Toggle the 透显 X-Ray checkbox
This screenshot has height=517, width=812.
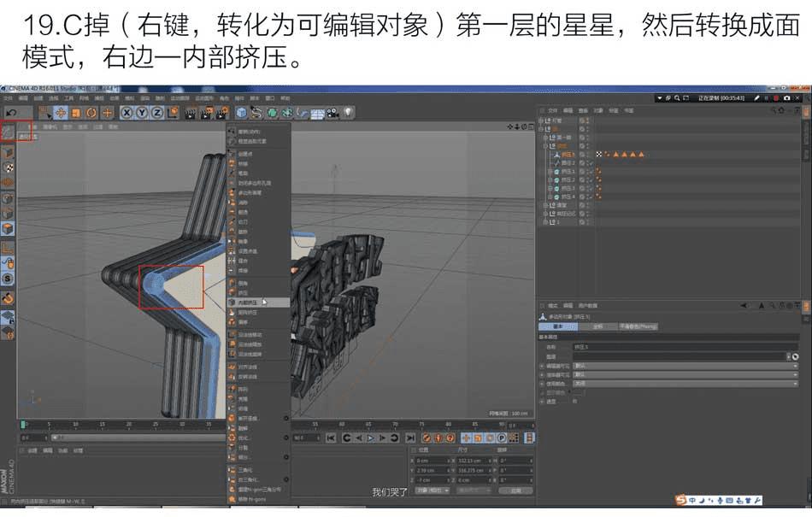tap(575, 402)
